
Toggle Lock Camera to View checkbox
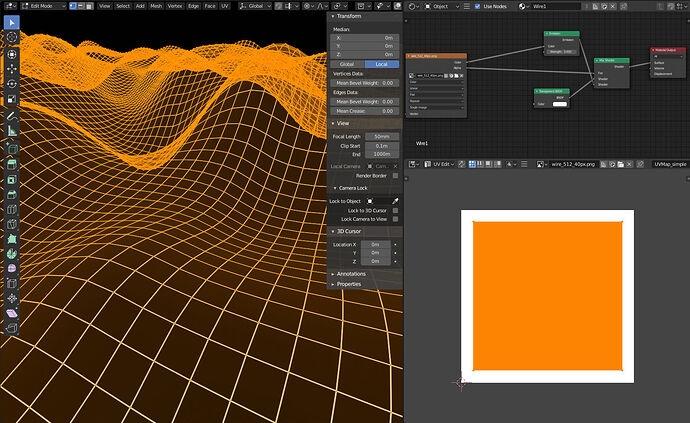tap(395, 219)
